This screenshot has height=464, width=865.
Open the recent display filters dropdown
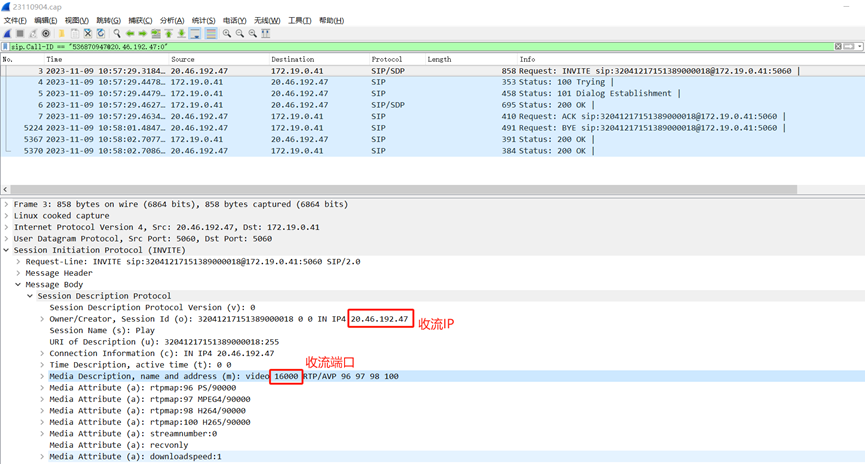859,47
